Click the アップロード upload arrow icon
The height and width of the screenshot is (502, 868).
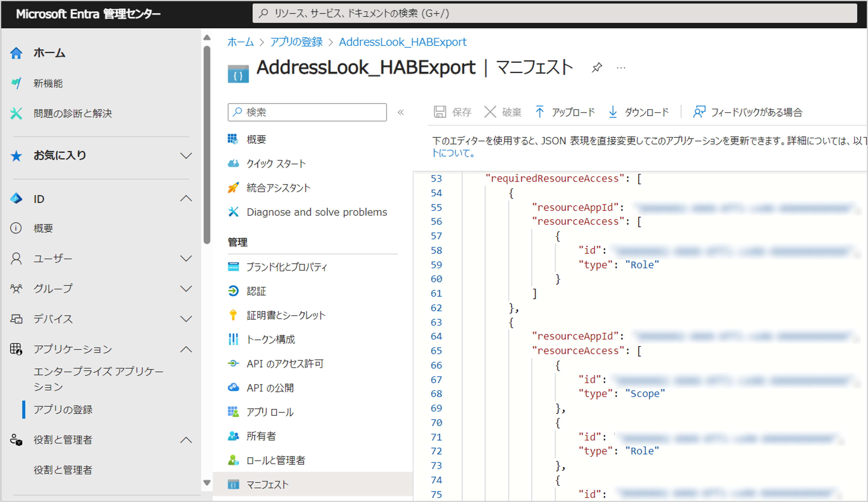point(540,112)
